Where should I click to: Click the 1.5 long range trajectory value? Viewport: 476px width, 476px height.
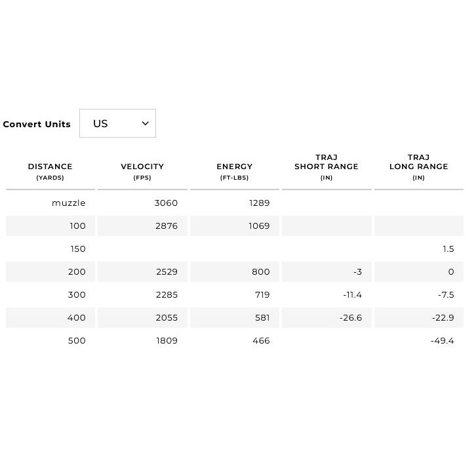(x=448, y=249)
